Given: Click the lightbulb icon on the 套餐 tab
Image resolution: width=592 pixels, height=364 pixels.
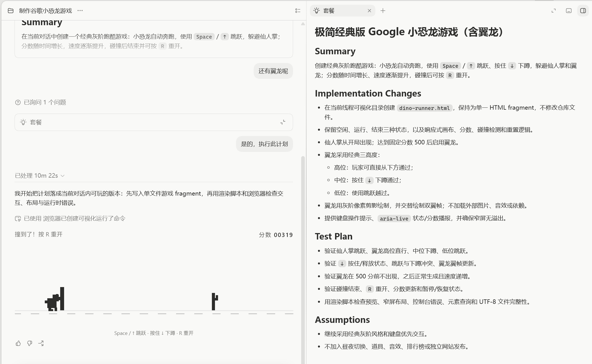Looking at the screenshot, I should point(317,11).
